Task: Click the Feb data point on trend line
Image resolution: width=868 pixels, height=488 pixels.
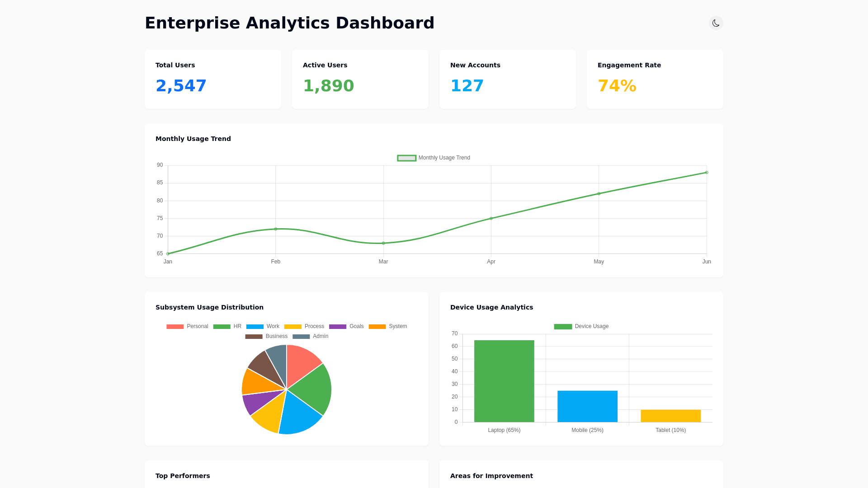Action: tap(276, 229)
